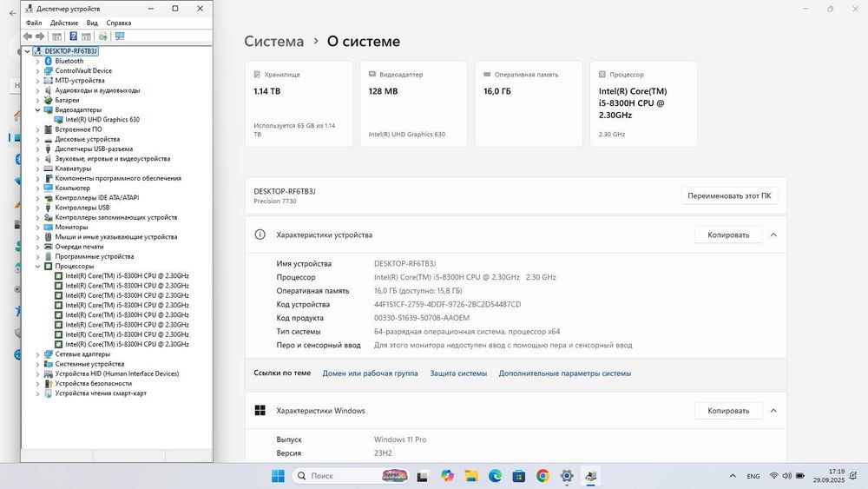Click the Мониторы category icon
Image resolution: width=868 pixels, height=489 pixels.
(48, 227)
